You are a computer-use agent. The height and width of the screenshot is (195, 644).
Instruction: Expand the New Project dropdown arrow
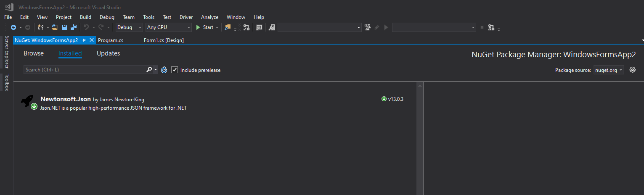pos(48,27)
